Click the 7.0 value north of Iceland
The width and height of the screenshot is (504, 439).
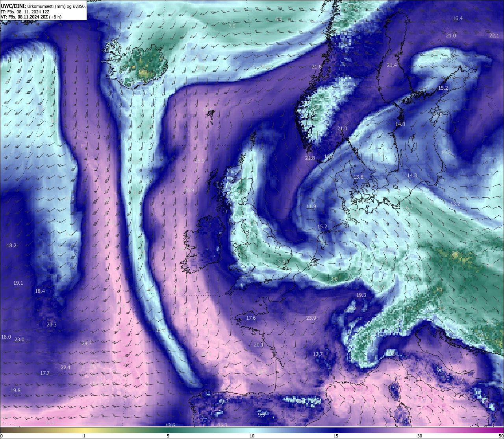pyautogui.click(x=232, y=26)
